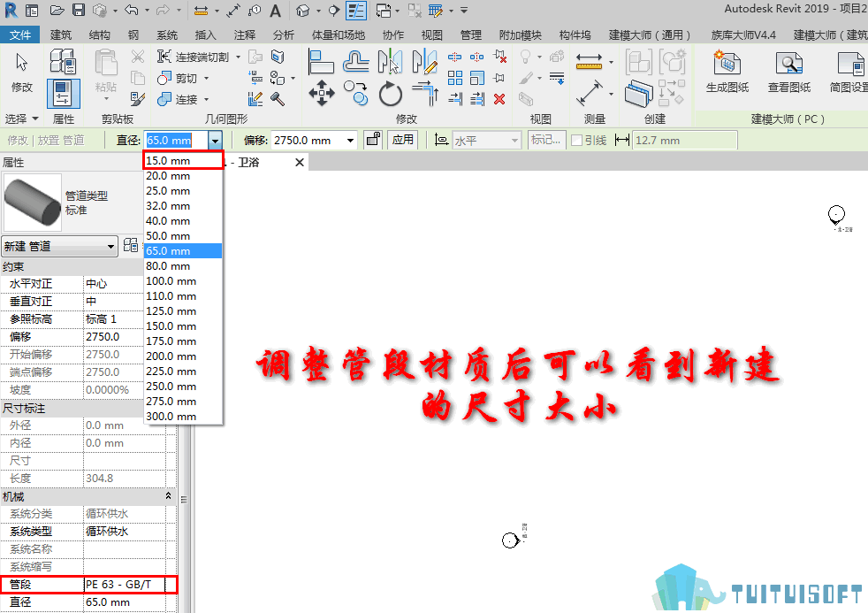The image size is (868, 613).
Task: Click the 应用 apply button
Action: [x=402, y=140]
